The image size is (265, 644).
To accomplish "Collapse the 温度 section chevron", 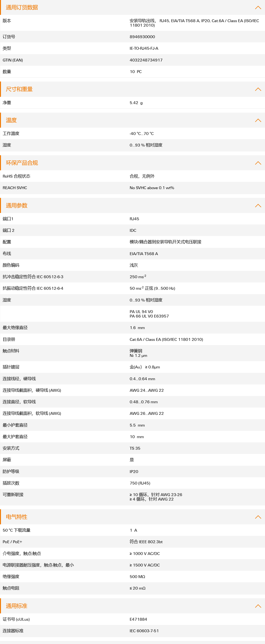I will click(x=258, y=120).
